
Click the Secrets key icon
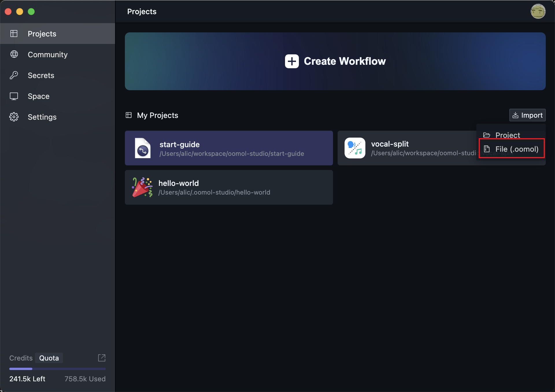(14, 75)
